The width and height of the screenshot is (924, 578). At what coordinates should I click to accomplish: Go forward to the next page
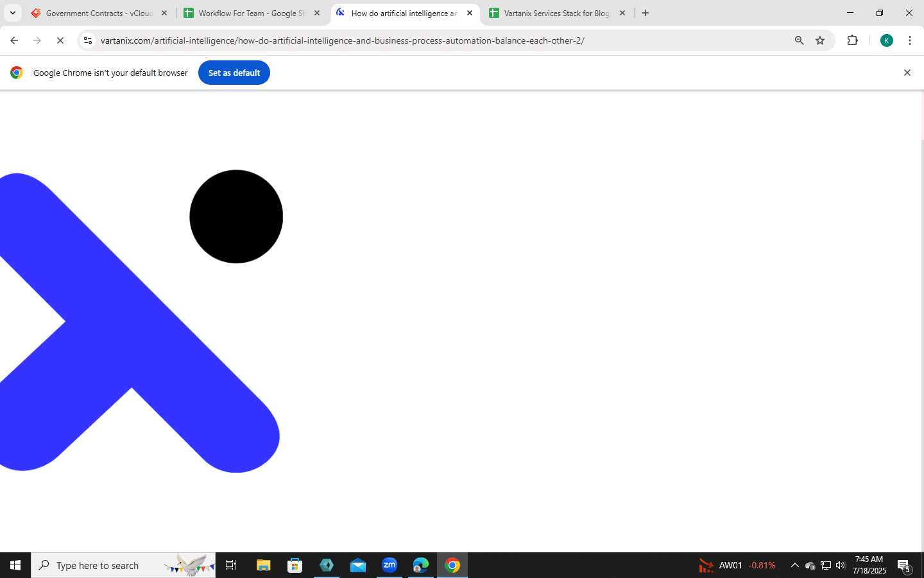(37, 40)
